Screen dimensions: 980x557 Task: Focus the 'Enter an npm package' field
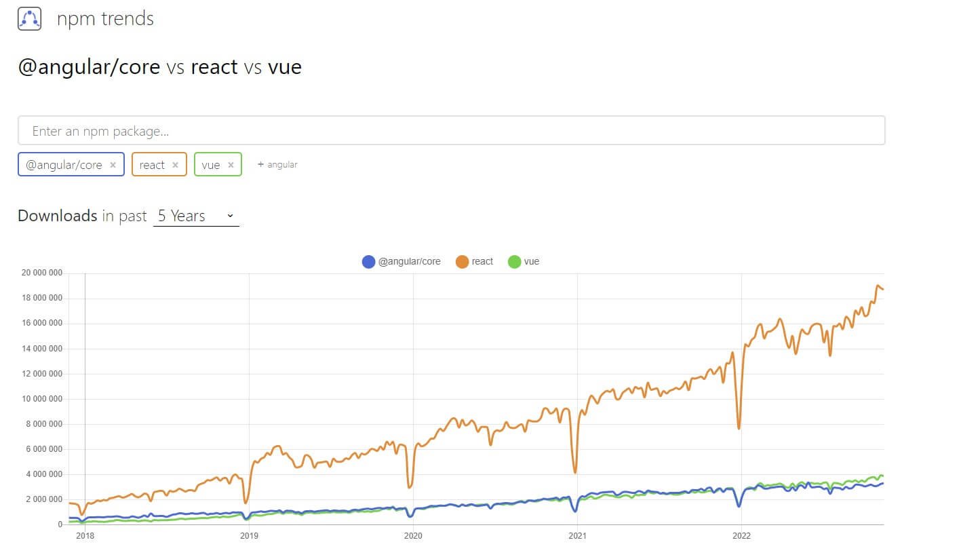click(x=451, y=131)
